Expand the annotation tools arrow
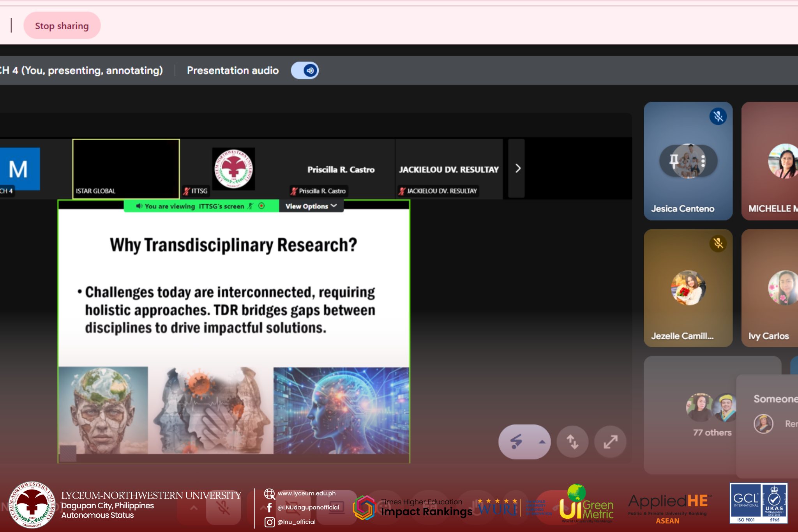798x532 pixels. [x=542, y=442]
